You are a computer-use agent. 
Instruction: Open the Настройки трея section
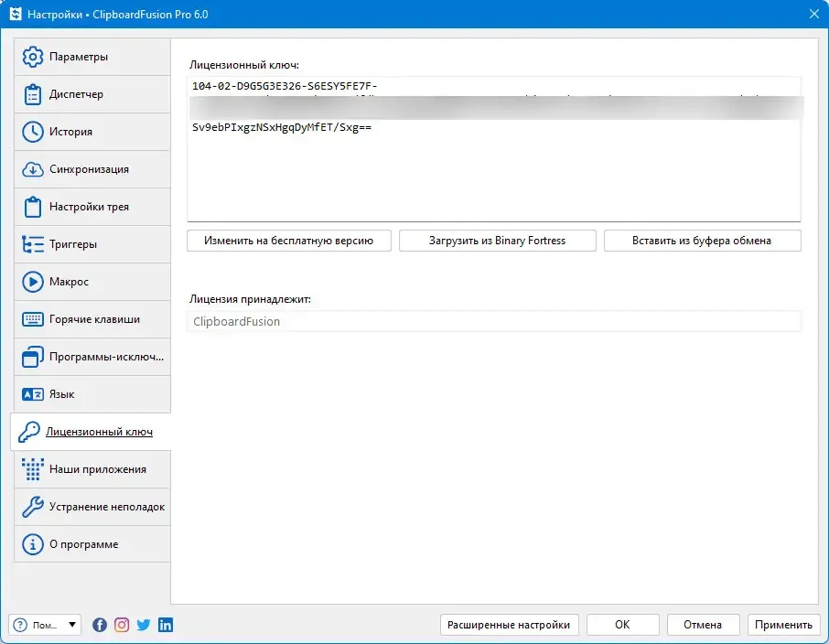tap(92, 207)
